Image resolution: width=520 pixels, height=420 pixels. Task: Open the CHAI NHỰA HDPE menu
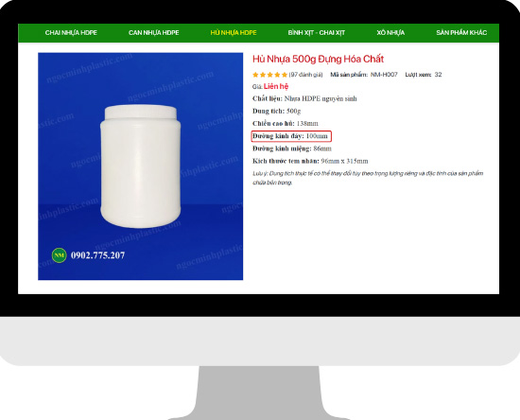(x=71, y=32)
